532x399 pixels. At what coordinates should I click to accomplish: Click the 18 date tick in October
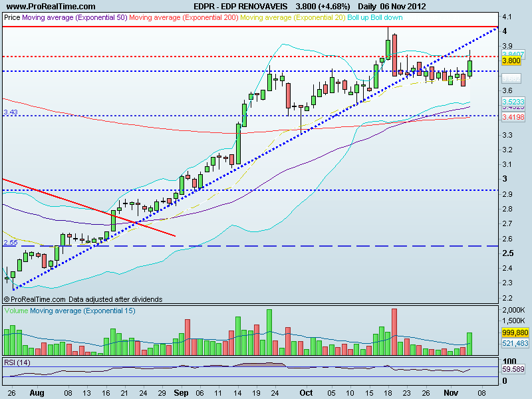tap(388, 393)
